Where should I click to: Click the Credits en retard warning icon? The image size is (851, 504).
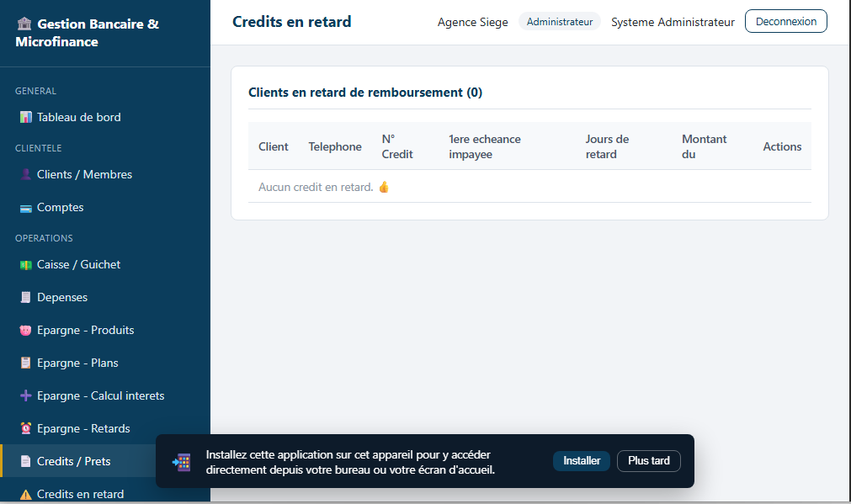(25, 495)
